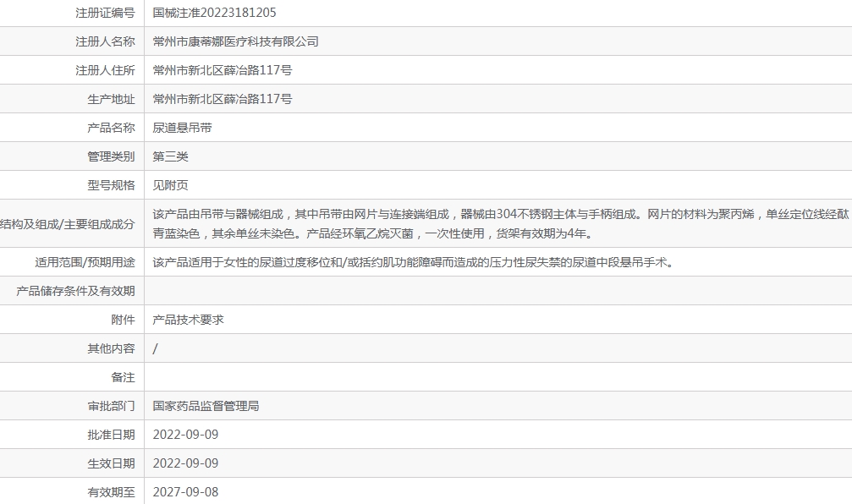
Task: Click the 备注 label
Action: pos(123,377)
